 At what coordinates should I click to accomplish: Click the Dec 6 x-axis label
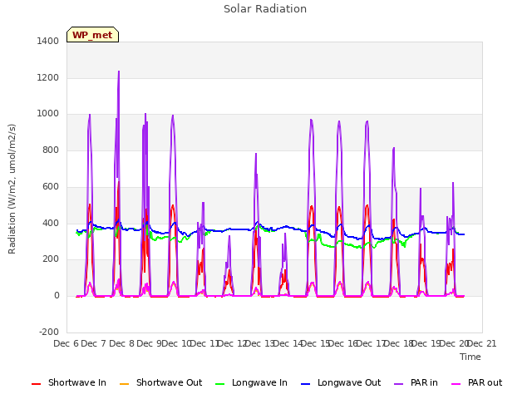click(x=66, y=343)
